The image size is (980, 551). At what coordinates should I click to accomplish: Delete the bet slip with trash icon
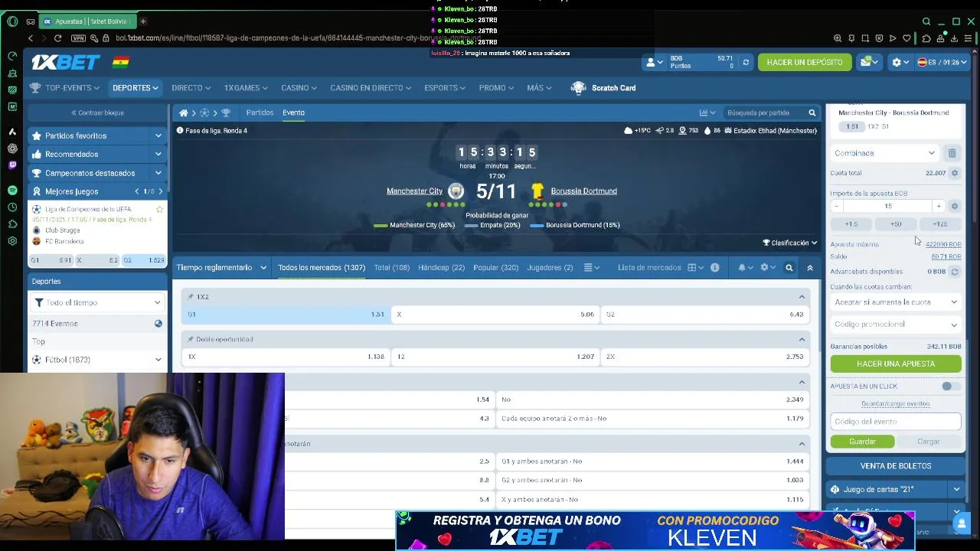click(x=952, y=153)
